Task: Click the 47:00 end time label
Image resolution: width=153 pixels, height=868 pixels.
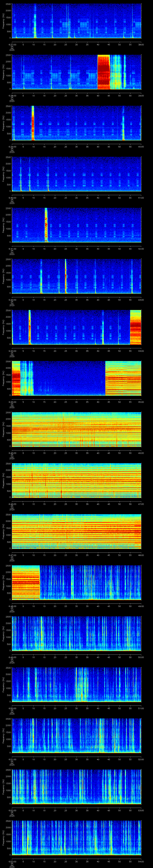Action: click(x=141, y=504)
